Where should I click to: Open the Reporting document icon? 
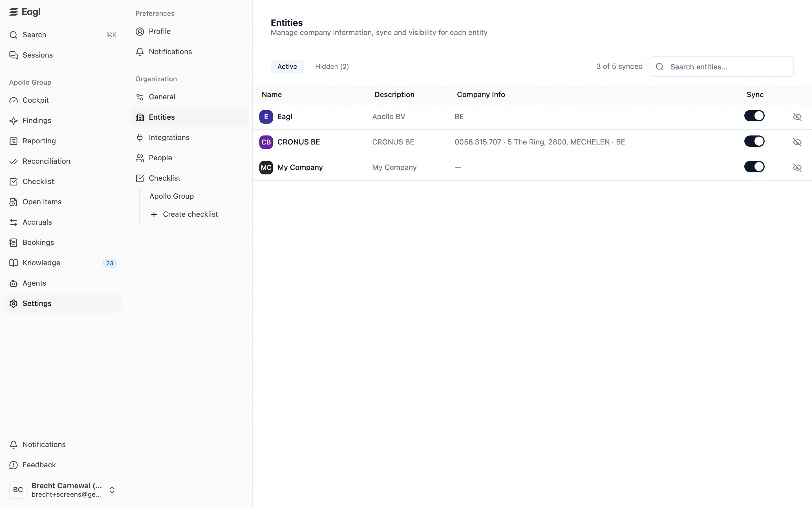click(x=14, y=141)
